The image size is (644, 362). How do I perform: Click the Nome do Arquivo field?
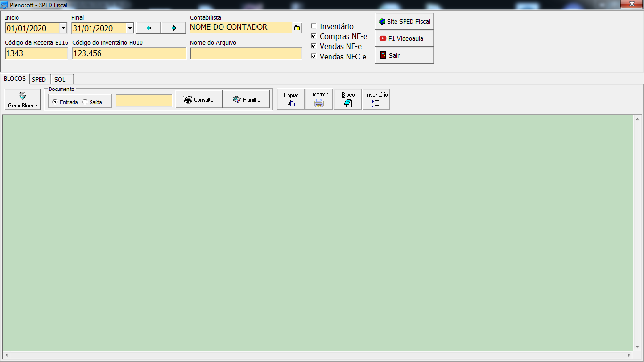pyautogui.click(x=246, y=53)
